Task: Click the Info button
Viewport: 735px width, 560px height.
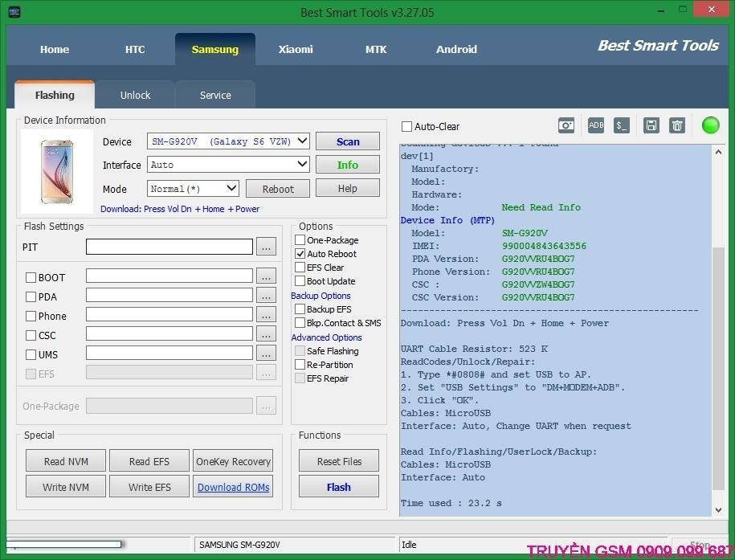Action: click(x=348, y=165)
